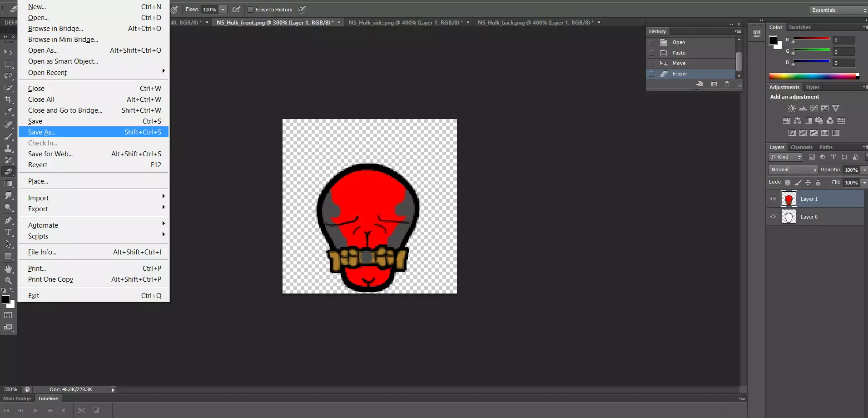
Task: Switch to the Channels tab
Action: click(x=801, y=147)
